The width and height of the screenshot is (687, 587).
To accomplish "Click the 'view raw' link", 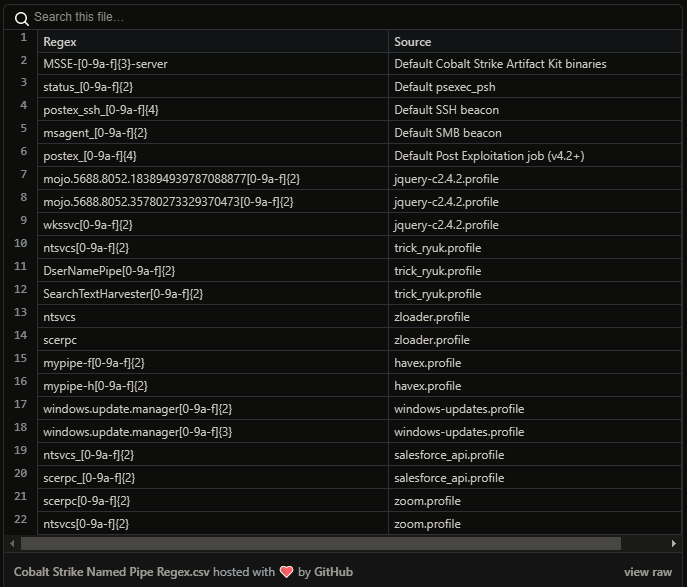I will tap(648, 572).
